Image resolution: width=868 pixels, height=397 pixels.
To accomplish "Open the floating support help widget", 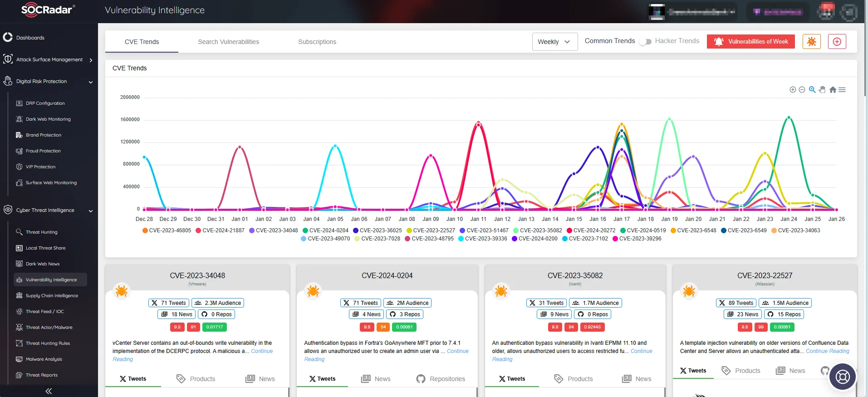I will [x=843, y=377].
